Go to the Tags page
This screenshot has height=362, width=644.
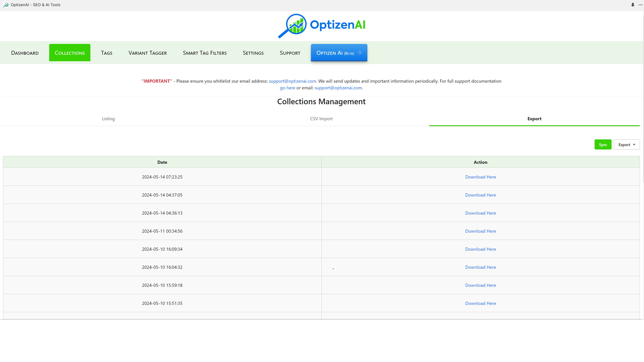[x=107, y=53]
